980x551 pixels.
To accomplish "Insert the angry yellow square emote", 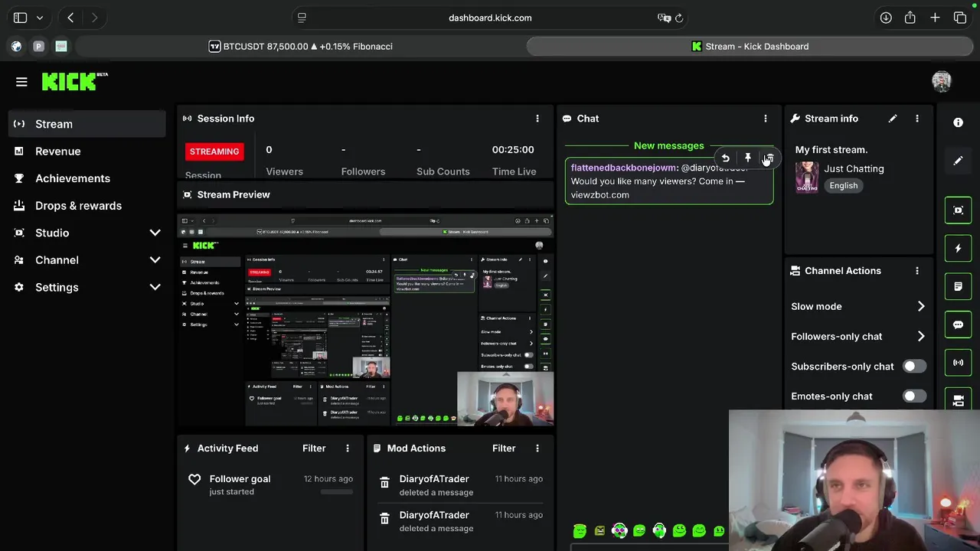I will click(599, 530).
